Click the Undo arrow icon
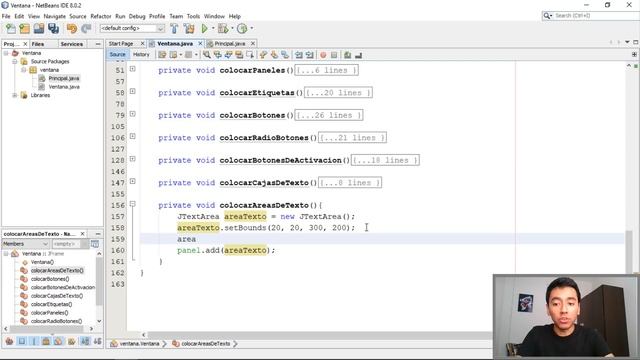The image size is (640, 360). (72, 29)
